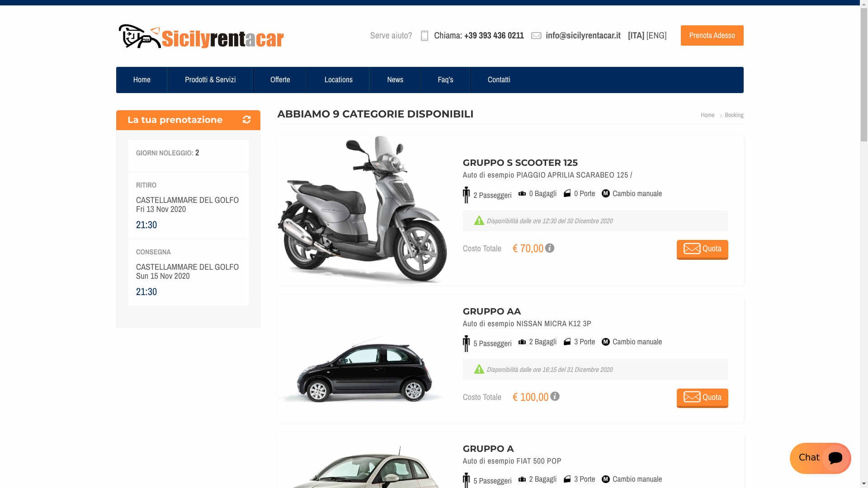868x488 pixels.
Task: Click the € 70,00 total price
Action: tap(528, 248)
